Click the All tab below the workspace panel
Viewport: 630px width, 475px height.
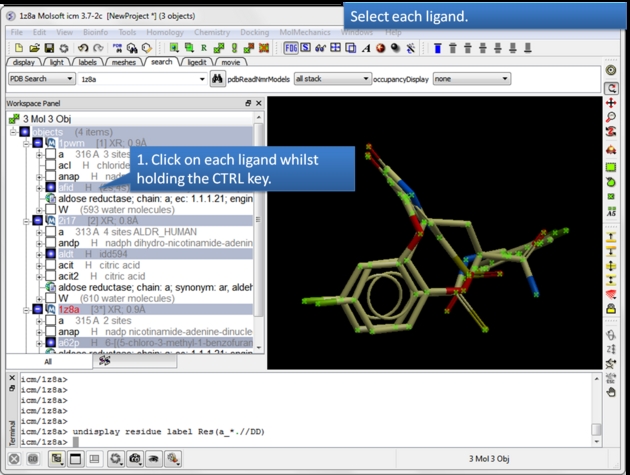point(48,362)
